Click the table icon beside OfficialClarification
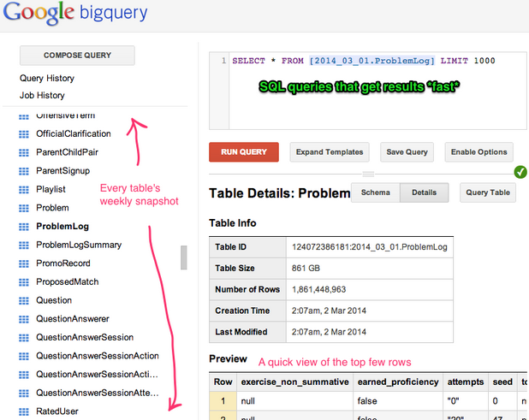The image size is (529, 420). click(x=24, y=134)
